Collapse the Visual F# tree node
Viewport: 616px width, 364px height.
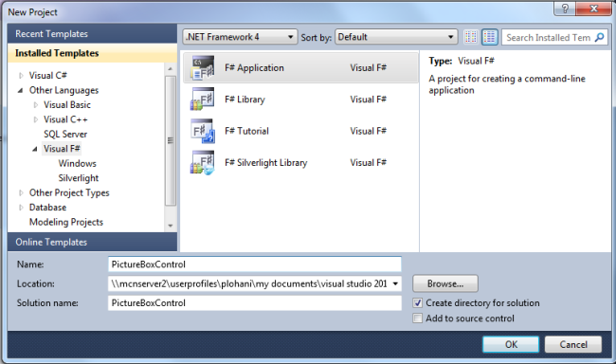pos(35,149)
